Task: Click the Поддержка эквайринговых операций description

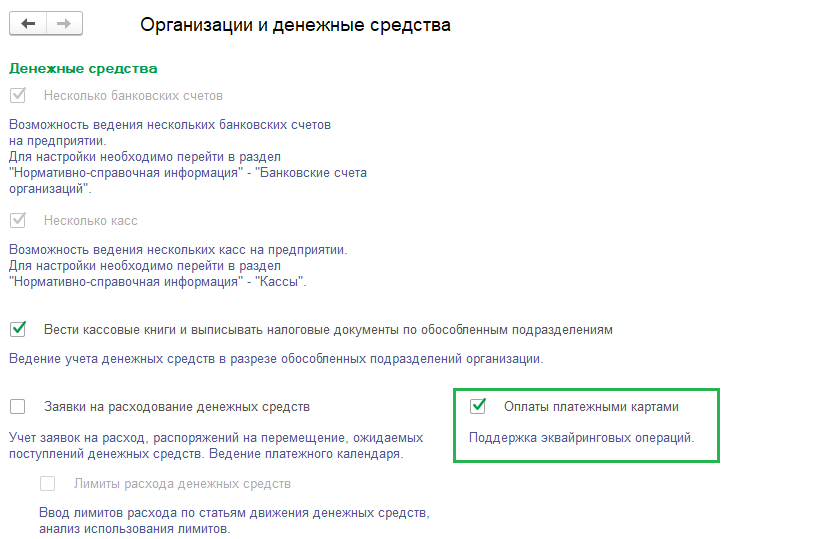Action: (581, 437)
